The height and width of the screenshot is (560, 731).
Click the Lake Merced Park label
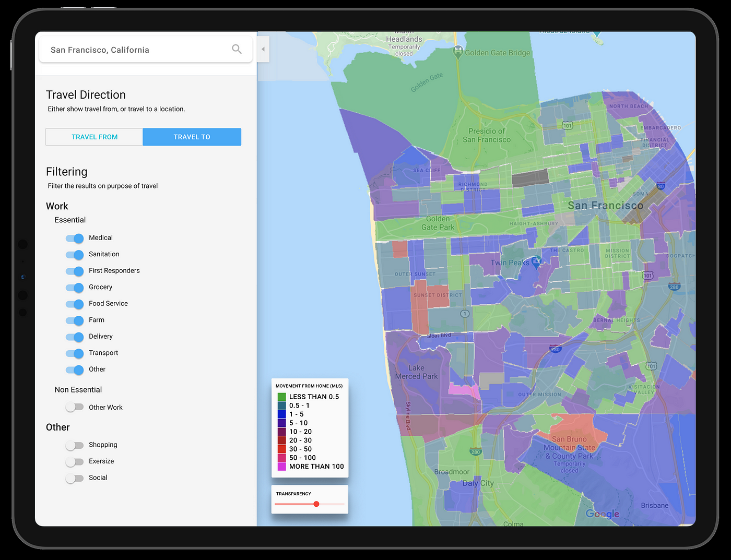[416, 372]
